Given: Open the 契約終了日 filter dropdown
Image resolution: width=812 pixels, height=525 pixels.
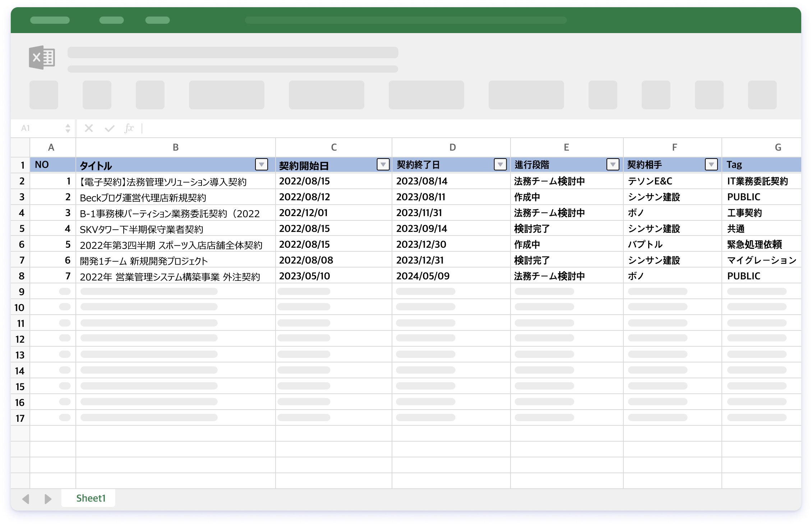Looking at the screenshot, I should point(500,165).
